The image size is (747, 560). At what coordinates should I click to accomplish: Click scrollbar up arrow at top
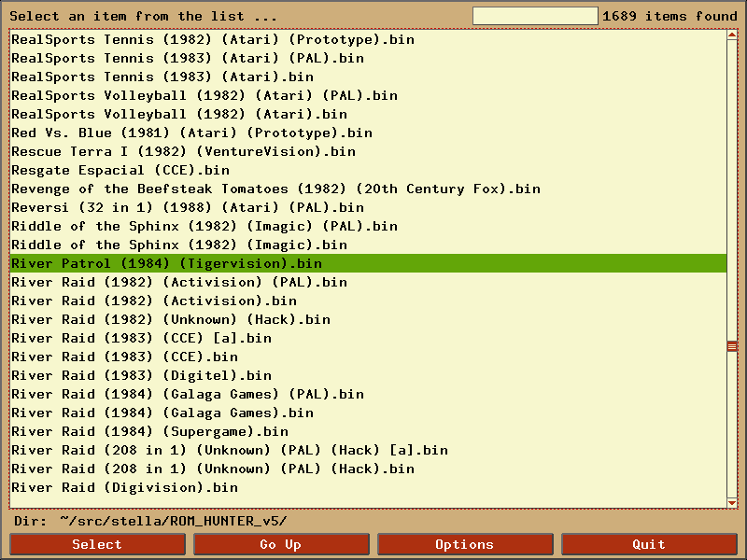pos(732,35)
